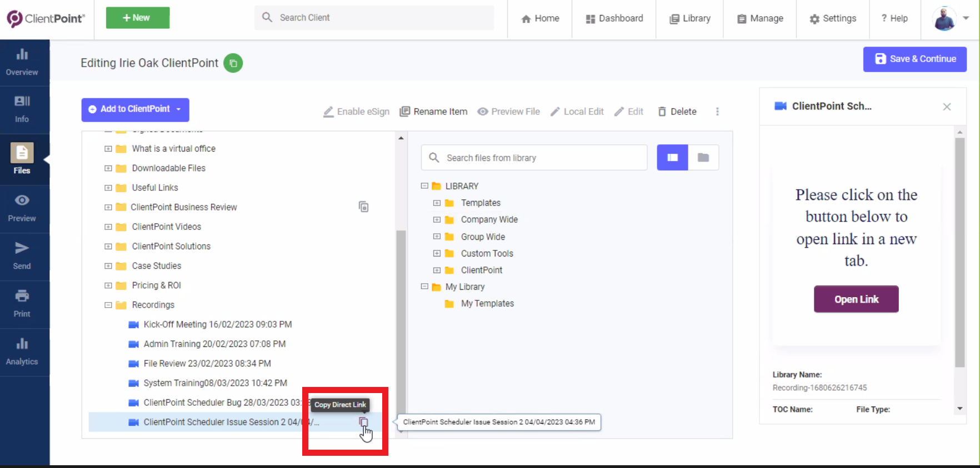Expand the ClientPoint Videos folder

(108, 227)
